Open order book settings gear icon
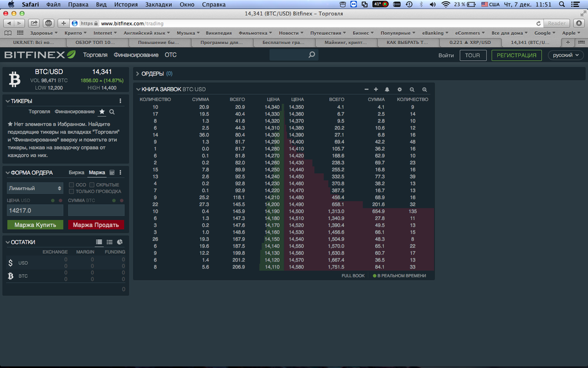The width and height of the screenshot is (588, 368). (399, 89)
